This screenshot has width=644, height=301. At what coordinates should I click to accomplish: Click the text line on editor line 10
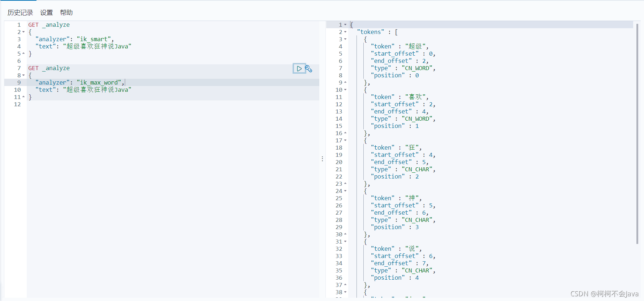83,90
